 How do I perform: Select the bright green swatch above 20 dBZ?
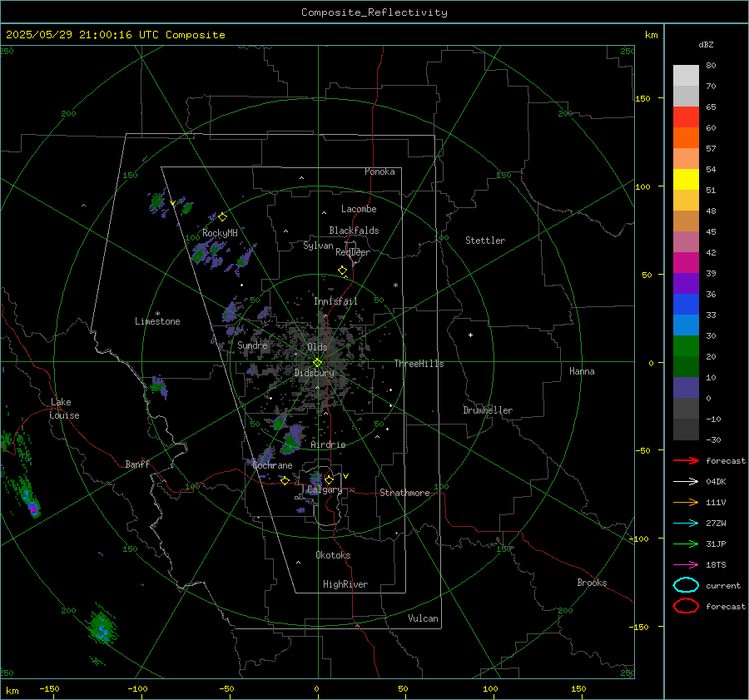(686, 346)
